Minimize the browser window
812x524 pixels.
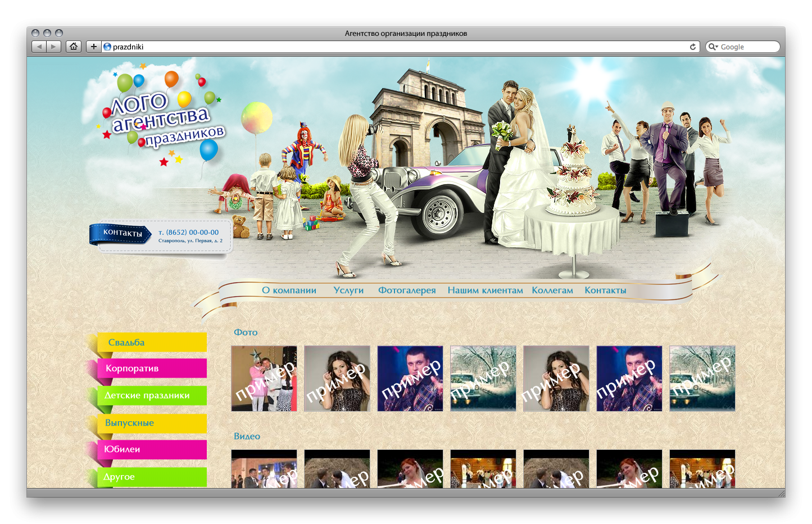pyautogui.click(x=47, y=33)
